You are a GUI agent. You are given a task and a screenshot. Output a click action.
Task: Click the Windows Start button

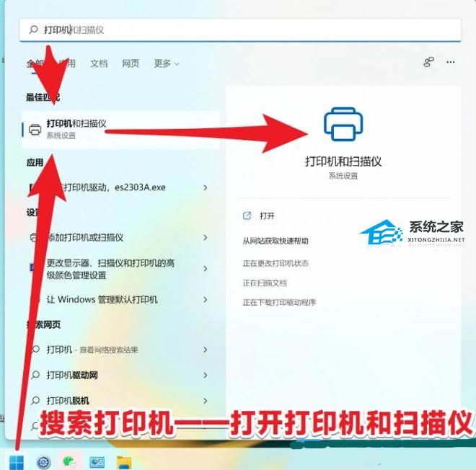point(16,461)
